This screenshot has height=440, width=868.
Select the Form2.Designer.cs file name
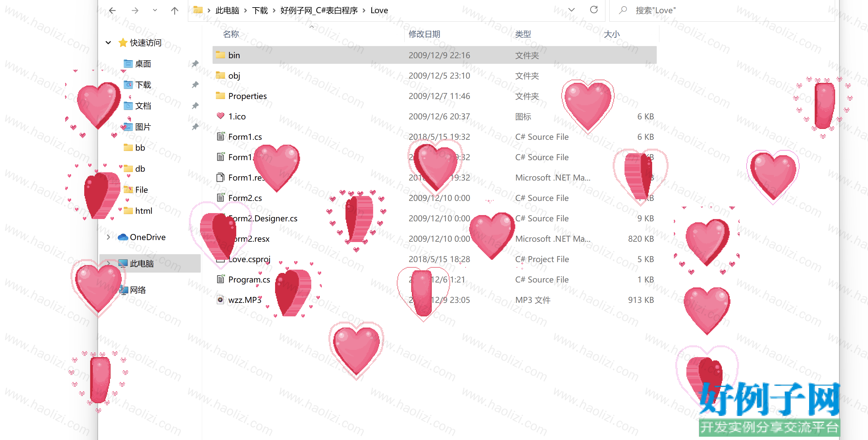[263, 218]
